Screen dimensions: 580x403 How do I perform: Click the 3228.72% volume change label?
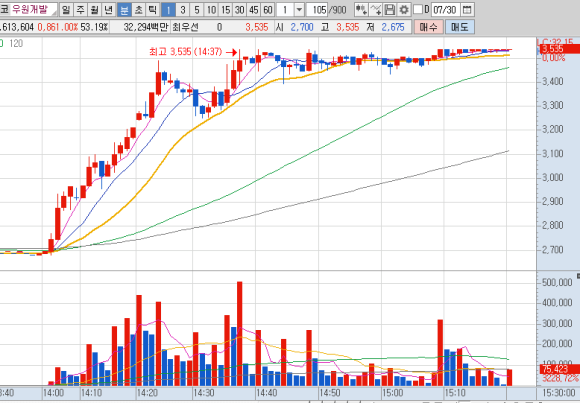tap(560, 378)
